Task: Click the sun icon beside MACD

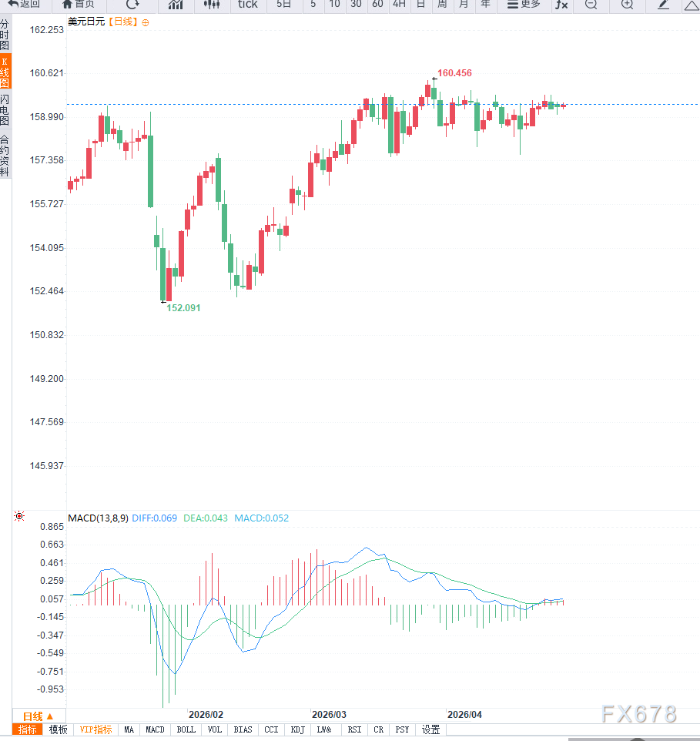Action: pos(19,517)
